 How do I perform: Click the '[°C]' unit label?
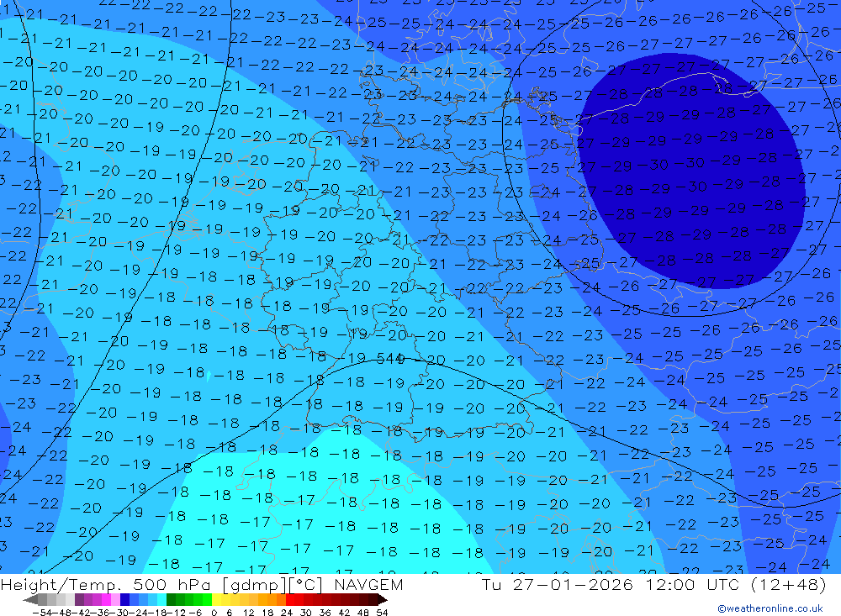(x=306, y=585)
